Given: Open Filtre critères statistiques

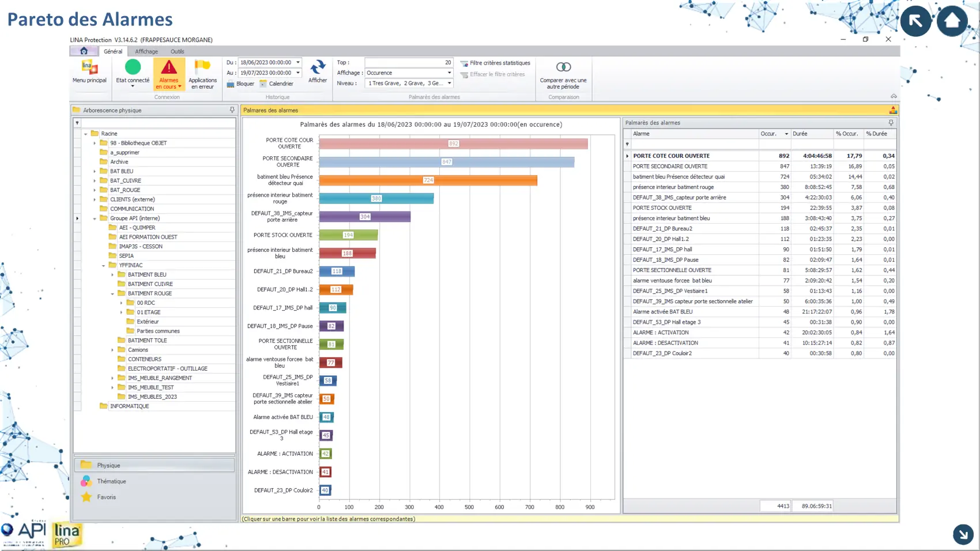Looking at the screenshot, I should 495,63.
